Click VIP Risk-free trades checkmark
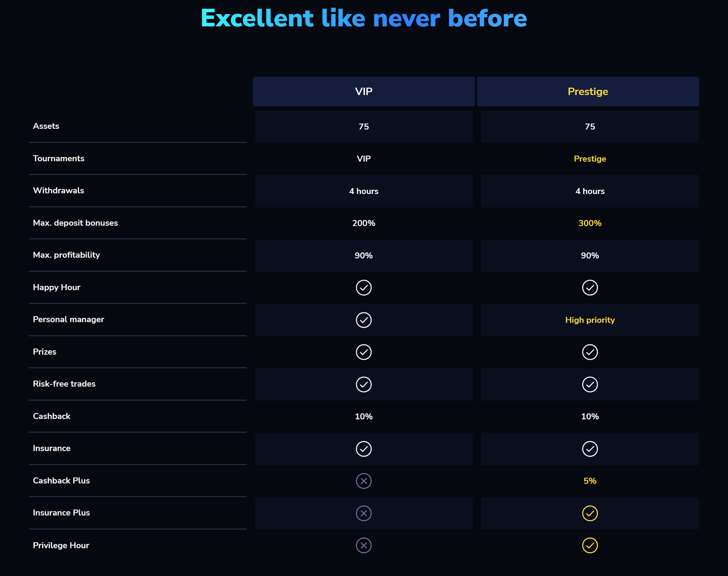 point(364,384)
